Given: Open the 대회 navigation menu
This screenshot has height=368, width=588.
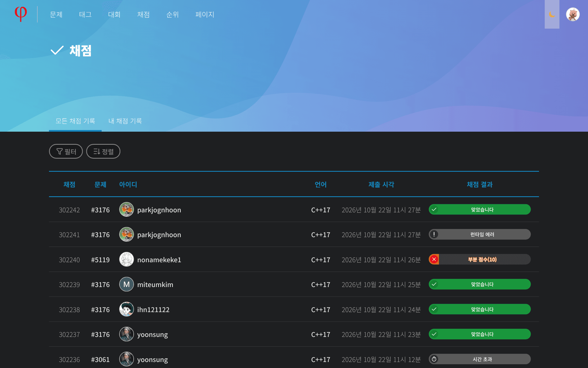Looking at the screenshot, I should [114, 14].
